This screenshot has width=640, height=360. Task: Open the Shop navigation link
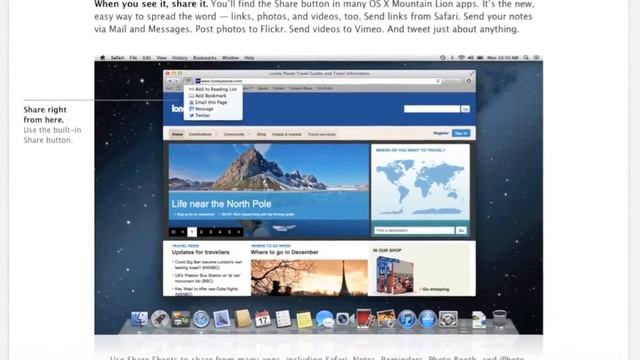click(x=261, y=134)
